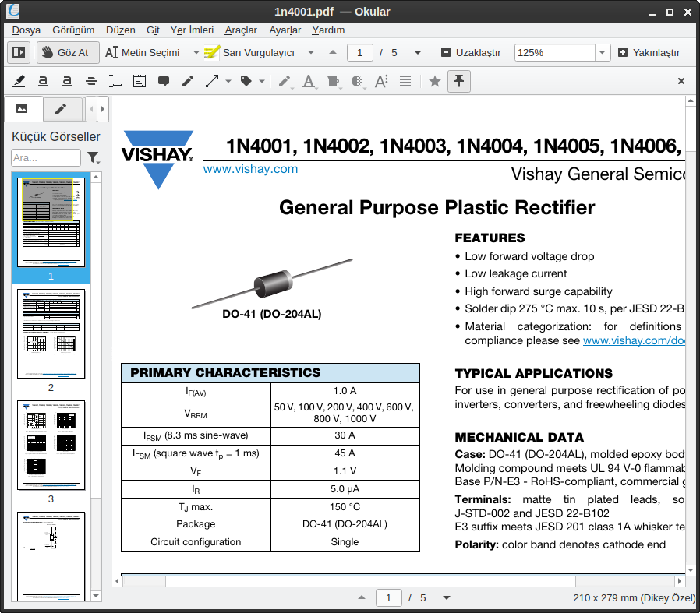
Task: Open the Yer İmleri menu
Action: (x=192, y=30)
